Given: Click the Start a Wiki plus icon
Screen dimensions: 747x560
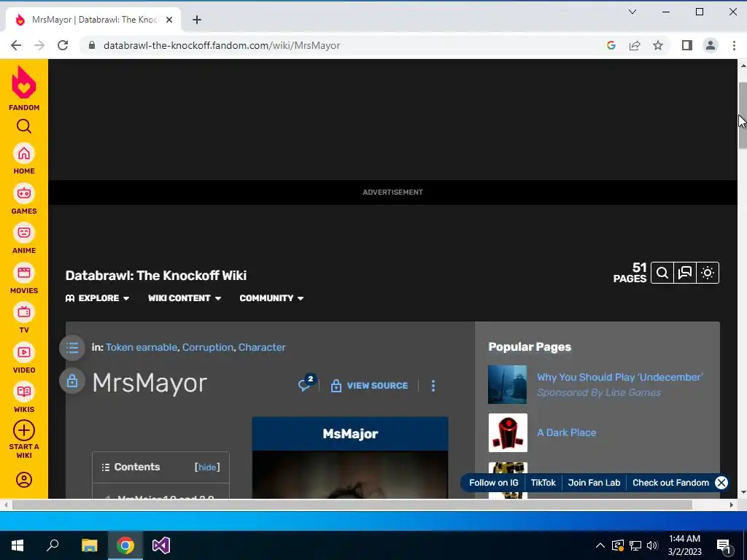Looking at the screenshot, I should pyautogui.click(x=24, y=430).
